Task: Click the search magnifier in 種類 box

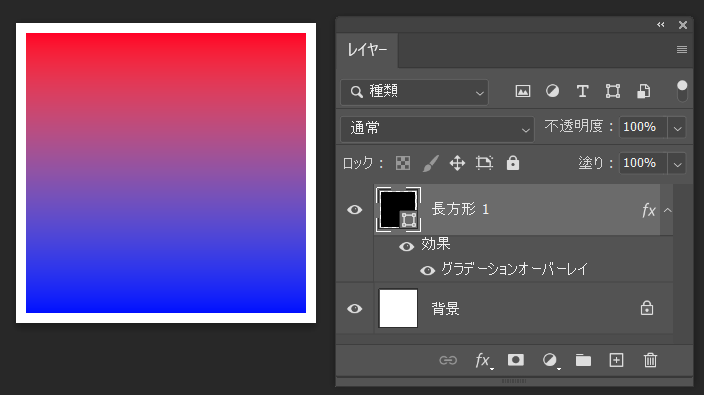Action: pyautogui.click(x=356, y=92)
